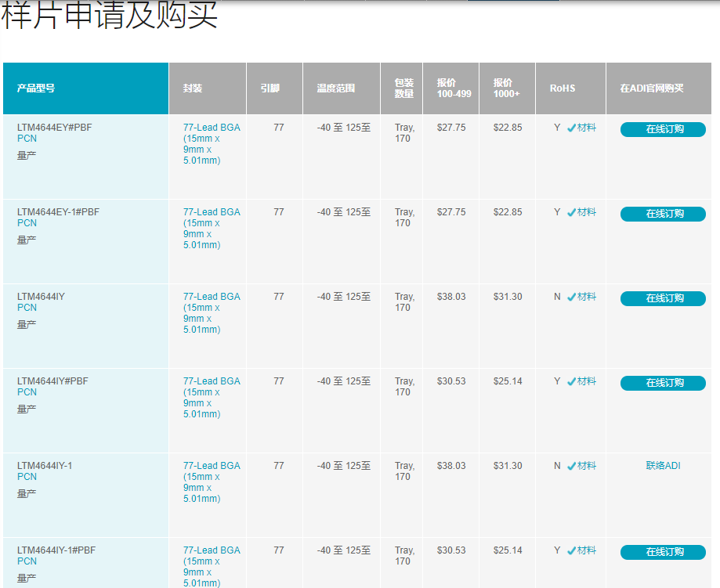Click $25.14 price for LTM4644IY#PBF
720x588 pixels.
click(x=508, y=381)
